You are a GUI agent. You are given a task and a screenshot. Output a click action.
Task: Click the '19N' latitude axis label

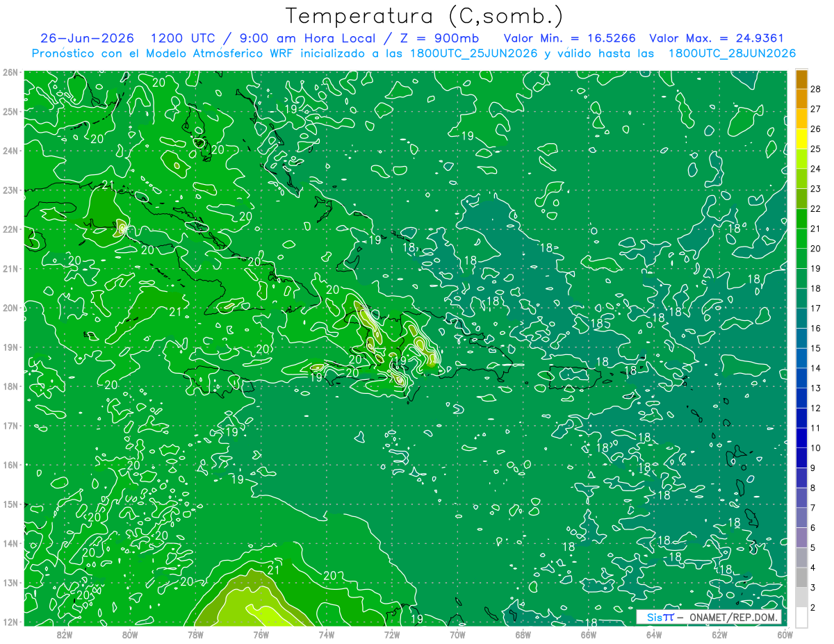point(10,347)
